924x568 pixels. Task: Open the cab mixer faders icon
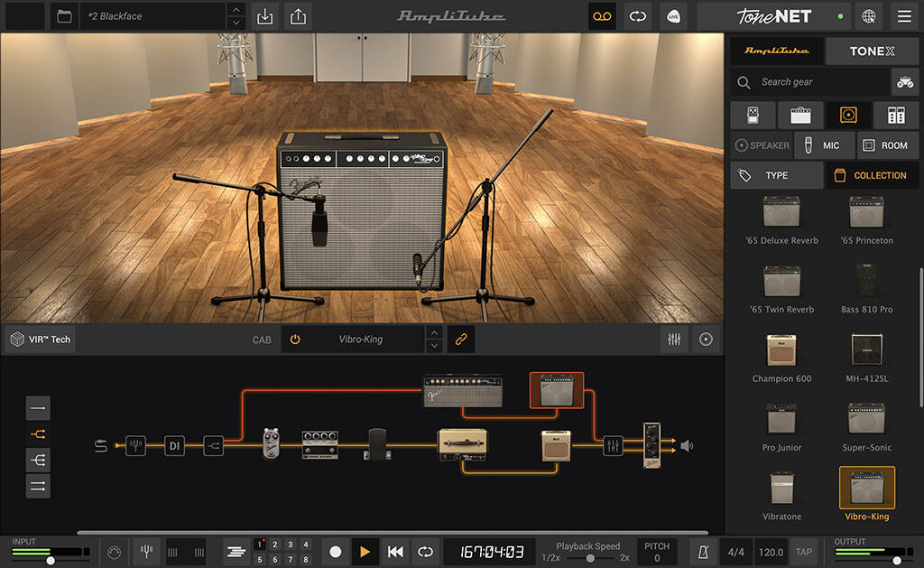pyautogui.click(x=674, y=339)
